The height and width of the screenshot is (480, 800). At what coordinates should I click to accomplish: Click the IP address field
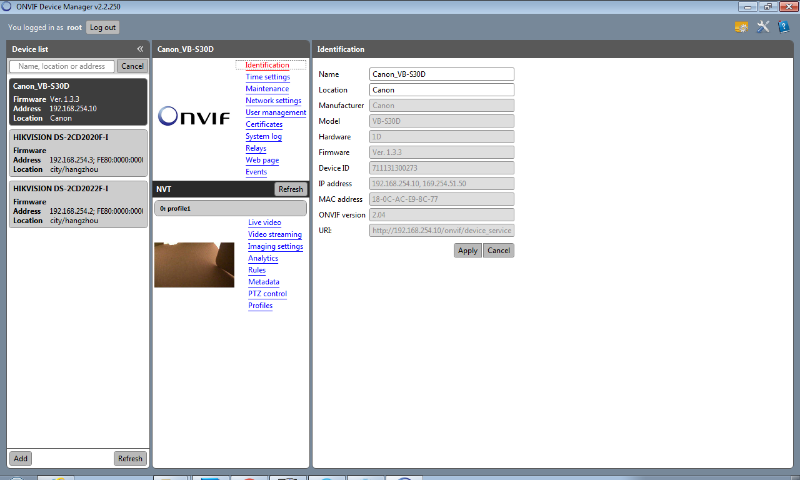442,184
